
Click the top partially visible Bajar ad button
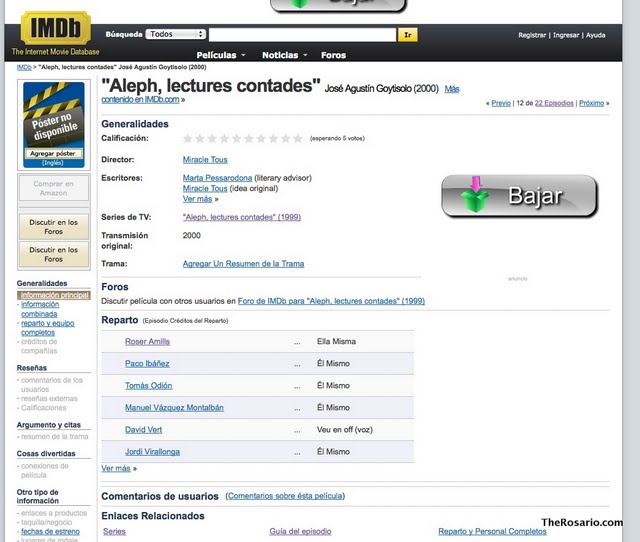[338, 5]
